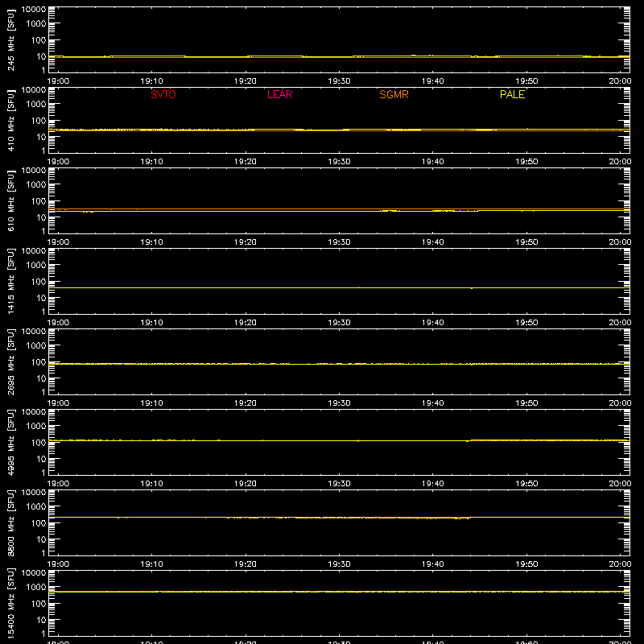Click 100 y-axis label of 2695 MHz plot

point(39,362)
